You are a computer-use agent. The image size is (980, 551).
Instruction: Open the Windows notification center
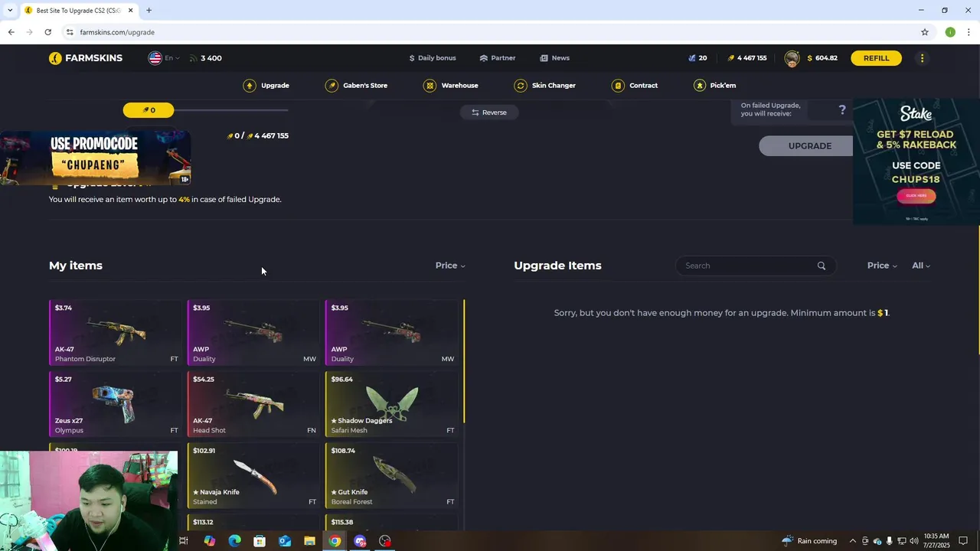click(964, 541)
